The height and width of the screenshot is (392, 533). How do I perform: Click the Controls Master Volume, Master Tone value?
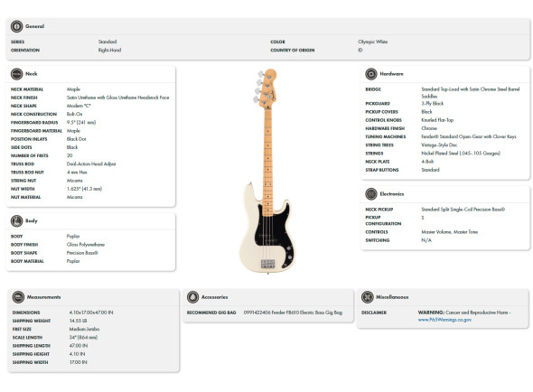tap(449, 232)
